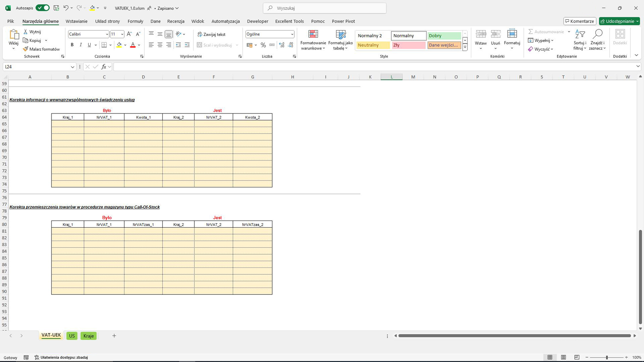Expand the Ogólne number format dropdown
Screen dimensions: 644x362
click(x=292, y=34)
